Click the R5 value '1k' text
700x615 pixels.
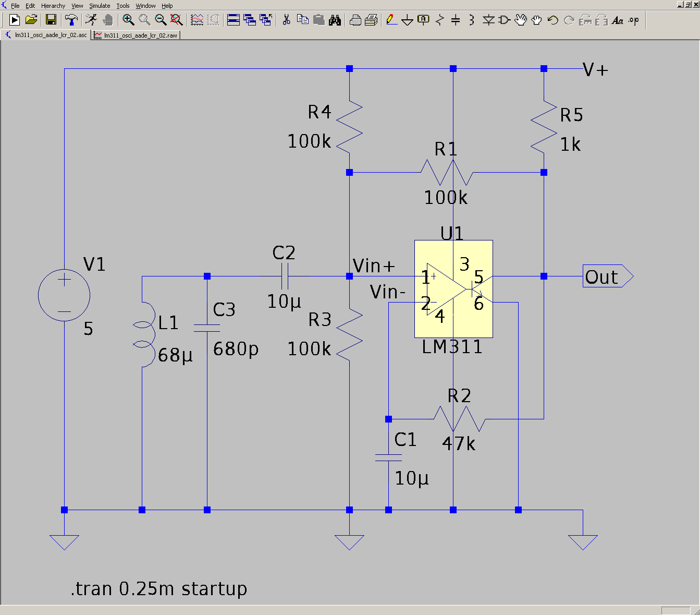pos(571,144)
